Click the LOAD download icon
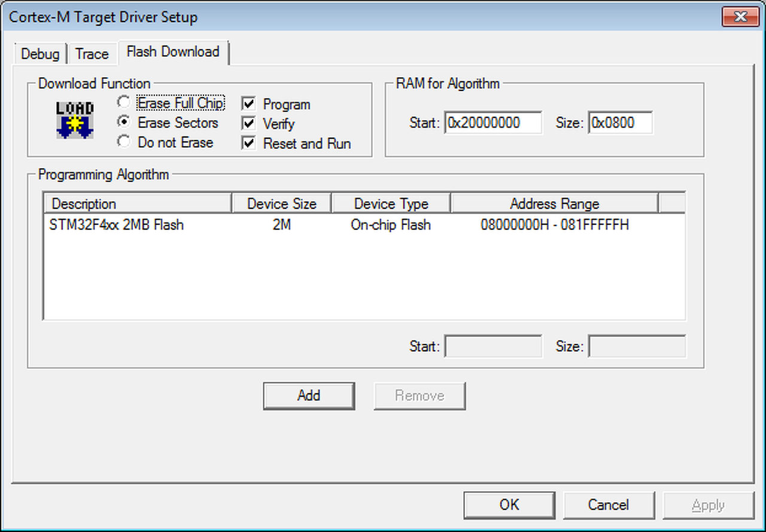766x532 pixels. pos(75,120)
